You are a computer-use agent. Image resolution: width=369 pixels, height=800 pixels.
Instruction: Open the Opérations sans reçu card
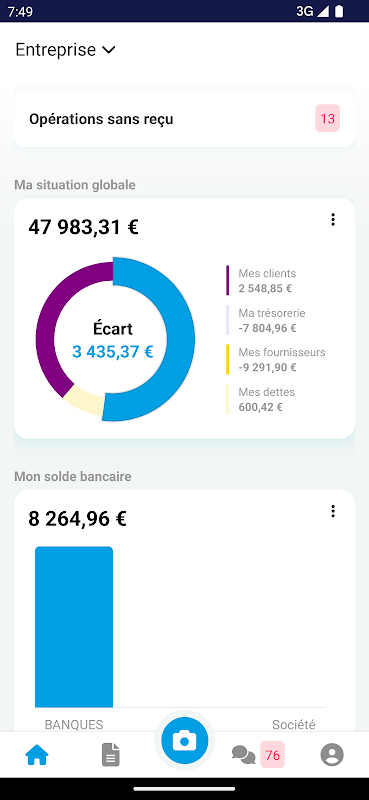184,118
